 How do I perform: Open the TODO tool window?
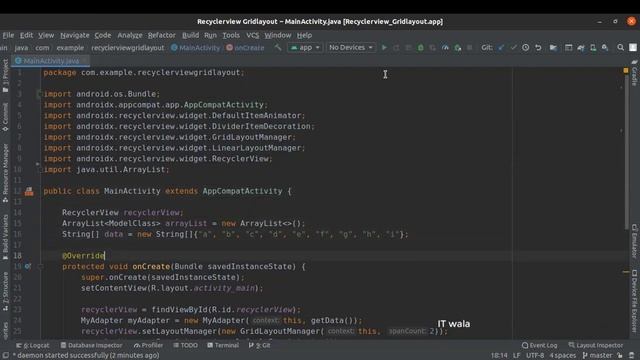click(x=185, y=345)
